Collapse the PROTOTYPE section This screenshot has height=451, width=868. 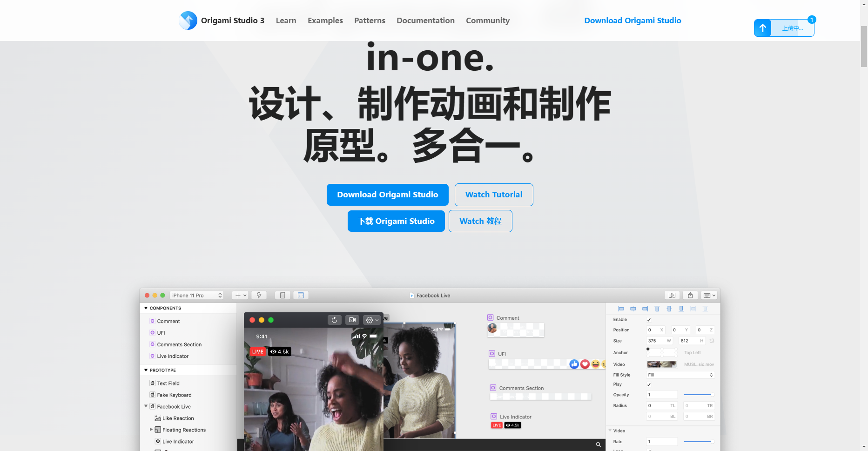[x=146, y=370]
